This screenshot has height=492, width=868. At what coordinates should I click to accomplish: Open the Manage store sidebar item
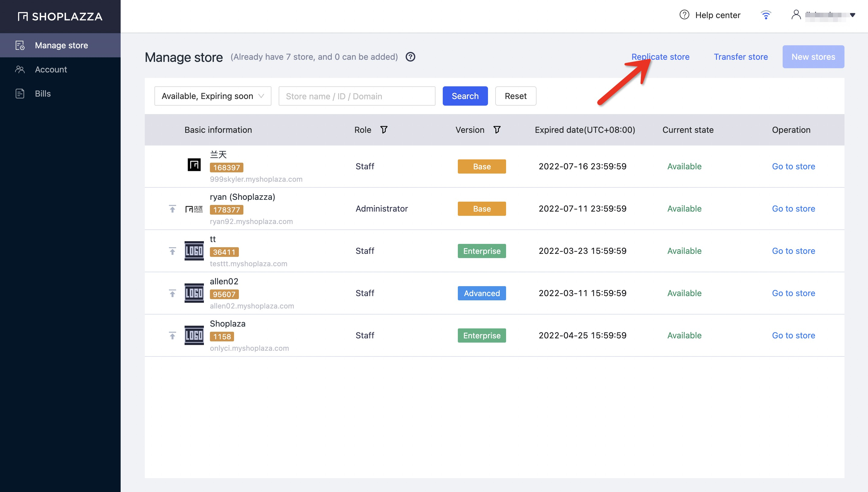(x=60, y=45)
